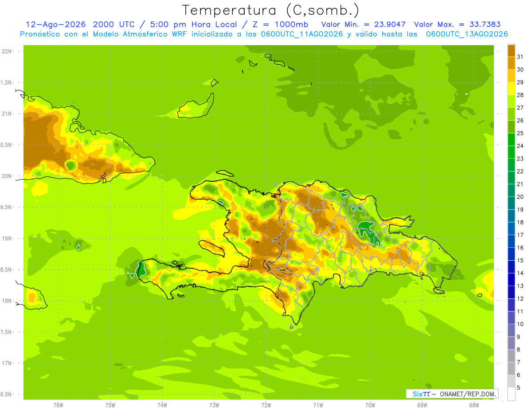Image resolution: width=532 pixels, height=411 pixels.
Task: Click the "68W" longitude axis label
Action: [x=474, y=405]
